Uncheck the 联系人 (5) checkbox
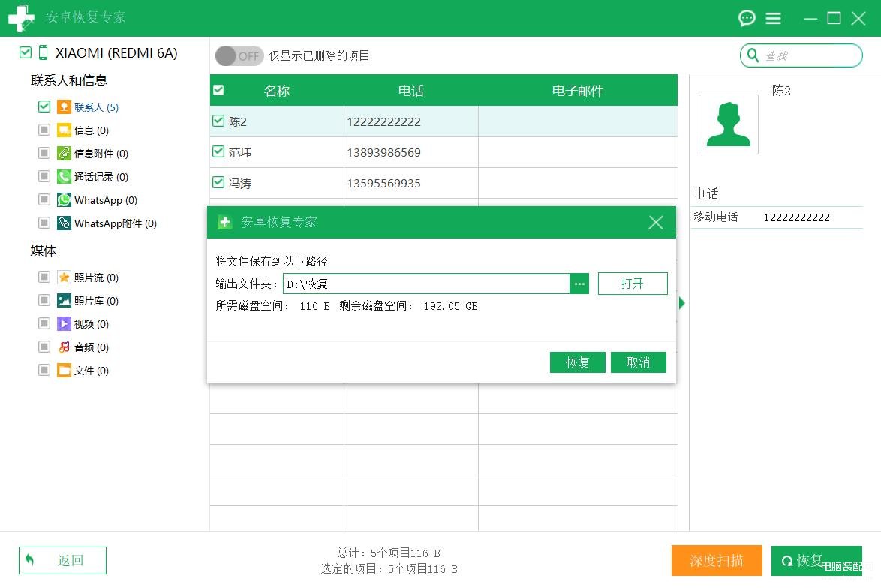This screenshot has height=588, width=881. coord(44,106)
